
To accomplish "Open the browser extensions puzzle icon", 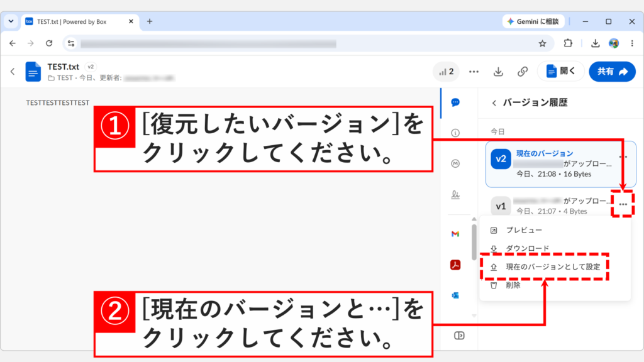I will [568, 43].
